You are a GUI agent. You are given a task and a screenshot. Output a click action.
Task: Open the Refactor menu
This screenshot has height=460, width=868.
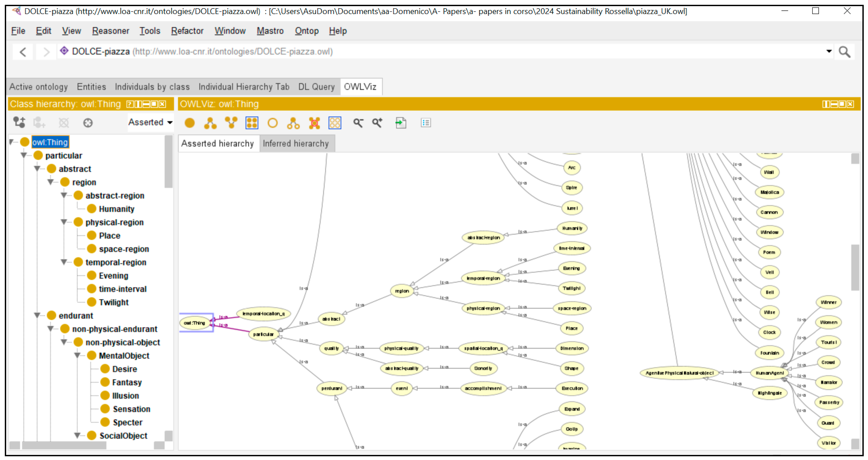[x=187, y=31]
